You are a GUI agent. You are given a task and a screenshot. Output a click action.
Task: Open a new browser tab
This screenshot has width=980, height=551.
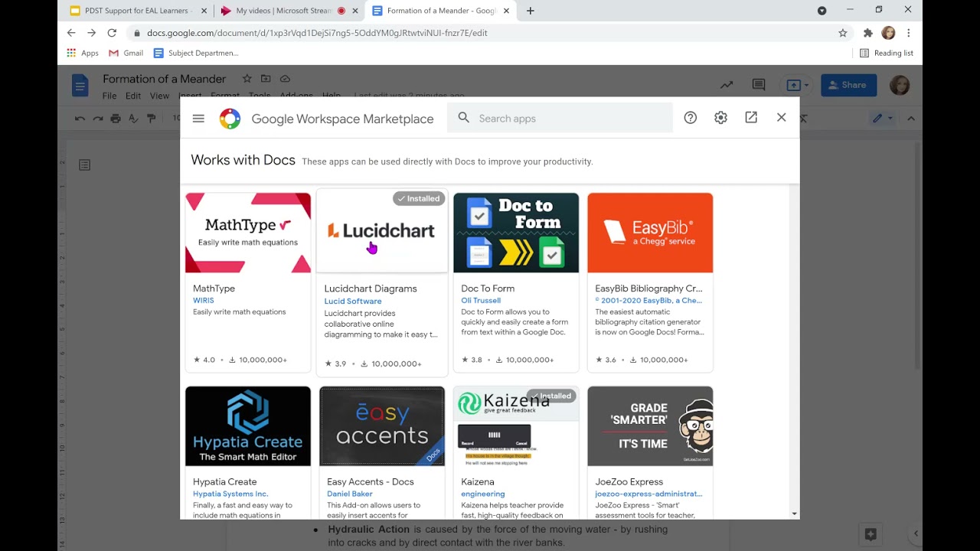(531, 11)
